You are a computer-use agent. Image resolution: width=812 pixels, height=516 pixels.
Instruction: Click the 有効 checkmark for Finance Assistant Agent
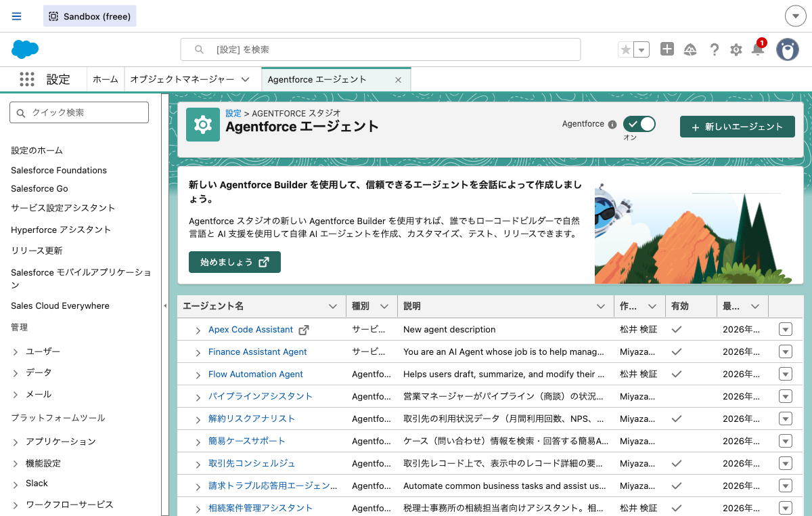pos(675,351)
